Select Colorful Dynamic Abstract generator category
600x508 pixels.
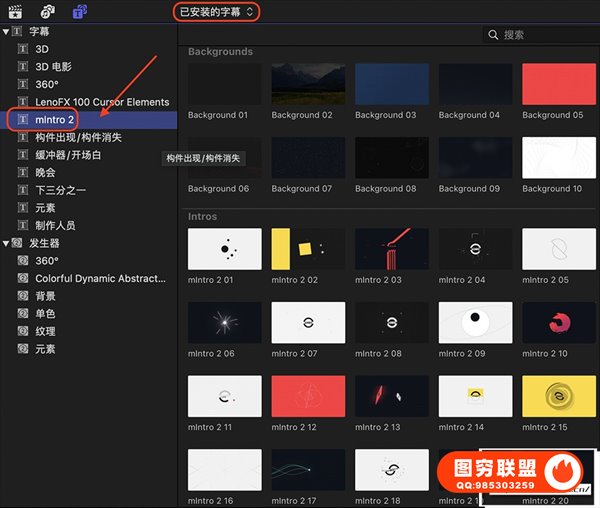100,278
